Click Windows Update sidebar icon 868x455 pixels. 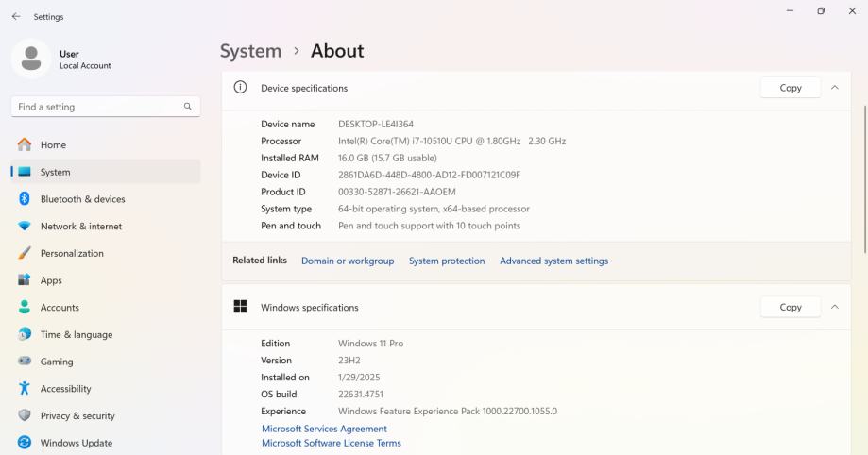pos(25,443)
